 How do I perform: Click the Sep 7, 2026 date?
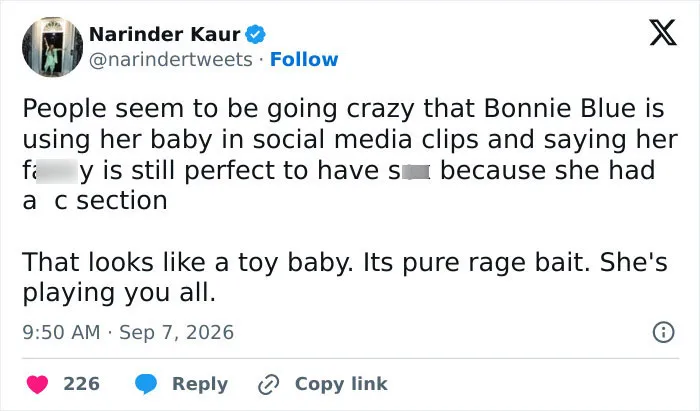176,332
